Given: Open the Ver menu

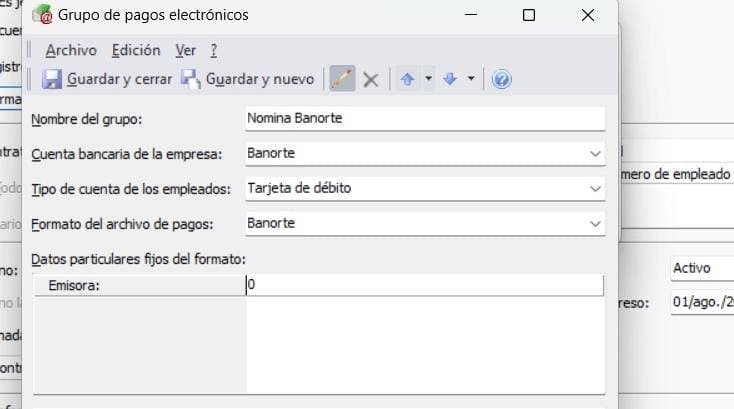Looking at the screenshot, I should [x=185, y=50].
